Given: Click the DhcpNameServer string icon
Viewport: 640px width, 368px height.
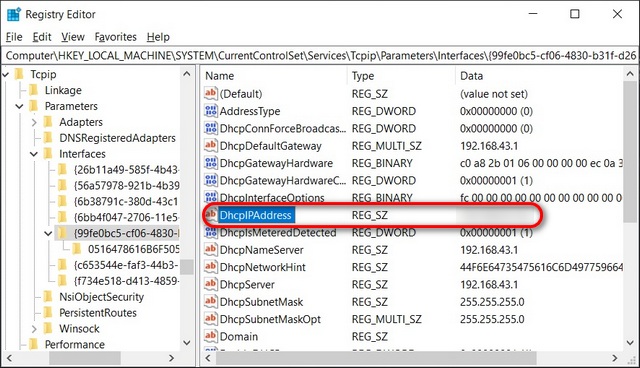Looking at the screenshot, I should (211, 249).
